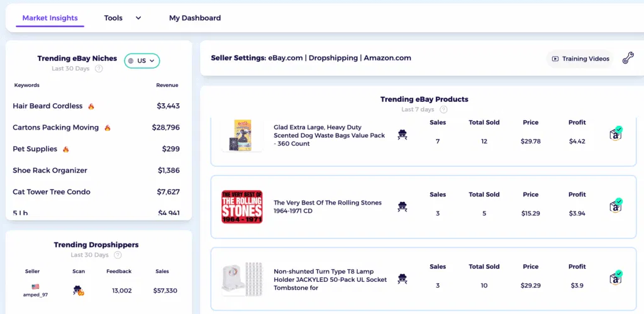Click the Revenue column header
Viewport: 644px width, 314px height.
[167, 85]
